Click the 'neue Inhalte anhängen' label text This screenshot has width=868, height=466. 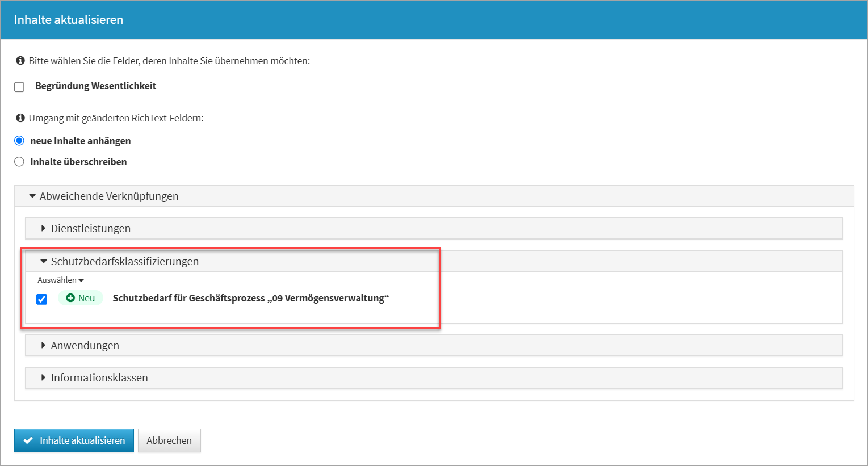point(81,141)
